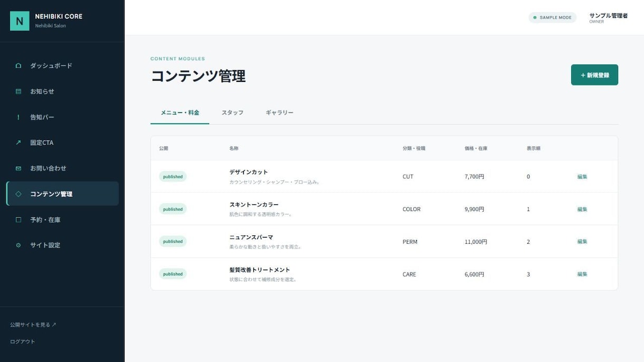This screenshot has width=644, height=362.
Task: Click the 11,000円 price cell
Action: coord(476,242)
